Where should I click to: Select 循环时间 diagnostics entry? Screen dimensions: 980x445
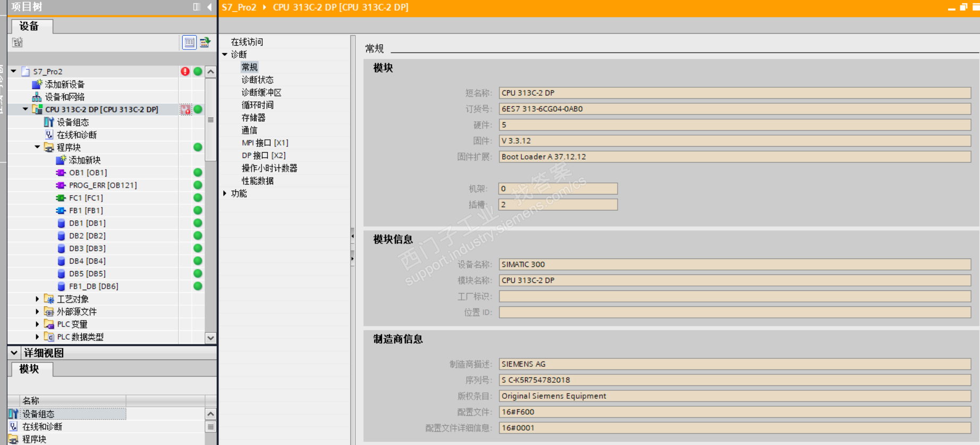click(x=258, y=105)
